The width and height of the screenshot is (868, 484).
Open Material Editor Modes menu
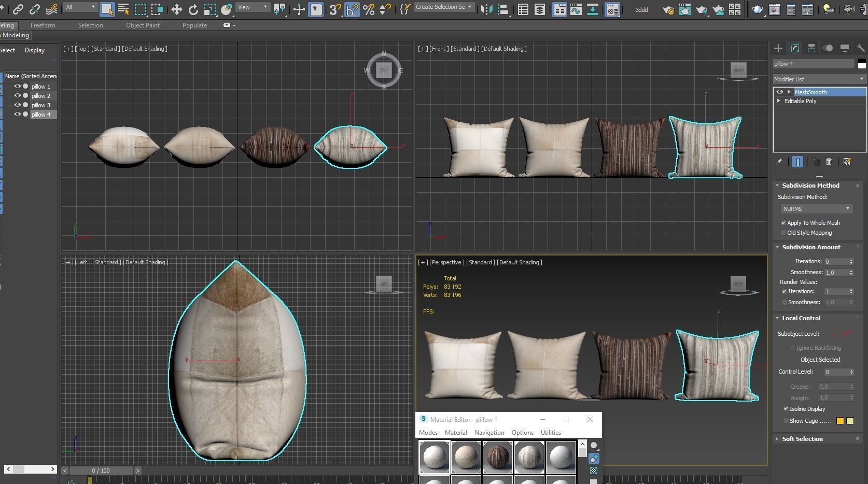428,433
